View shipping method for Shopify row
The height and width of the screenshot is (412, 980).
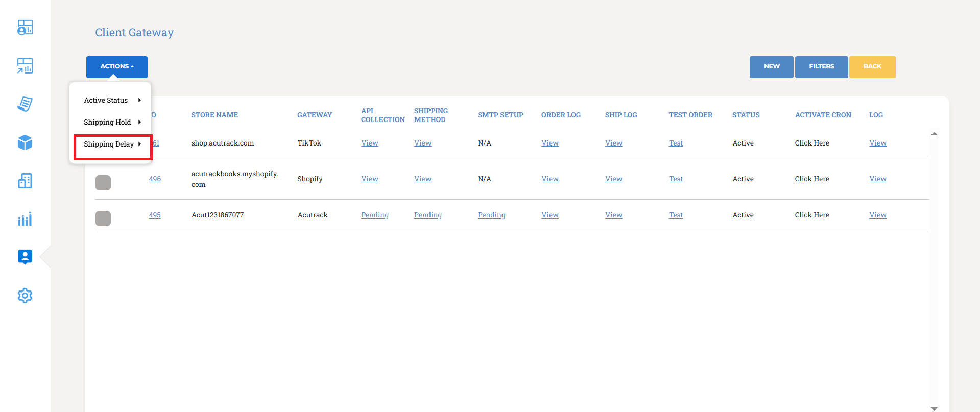423,179
